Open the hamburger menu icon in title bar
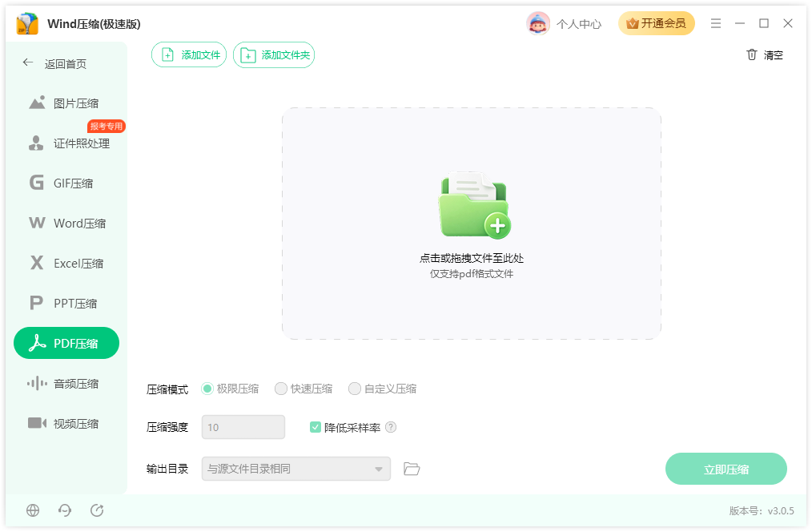The image size is (812, 532). 716,23
